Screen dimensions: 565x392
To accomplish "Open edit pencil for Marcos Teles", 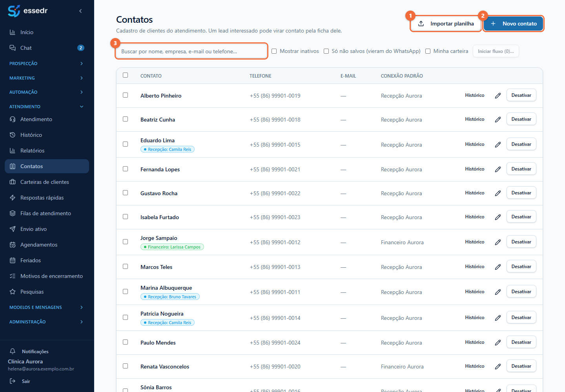I will pyautogui.click(x=498, y=267).
